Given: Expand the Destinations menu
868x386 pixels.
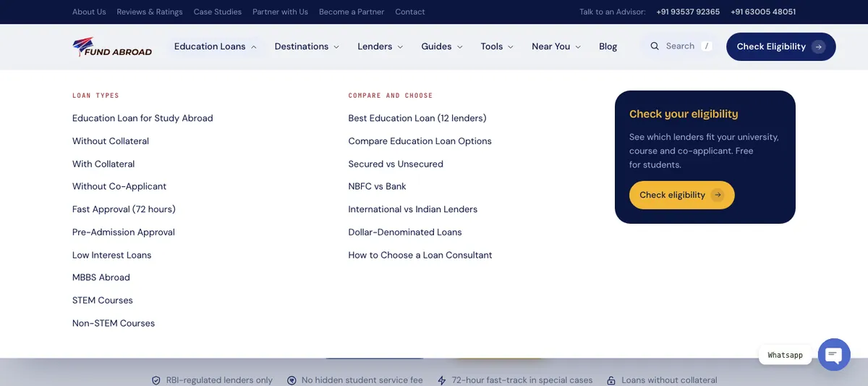Looking at the screenshot, I should 307,46.
